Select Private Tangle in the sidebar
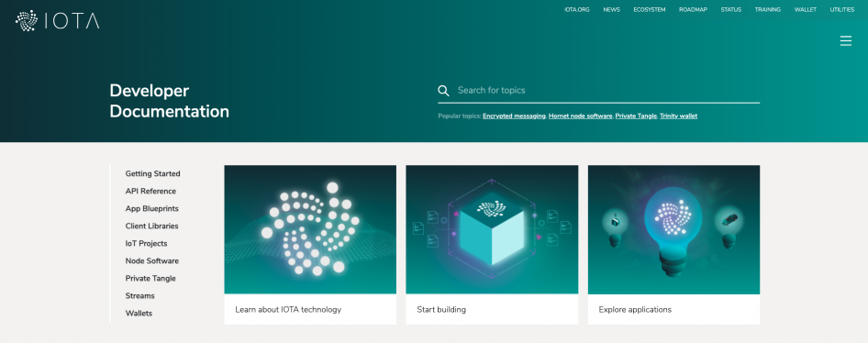The height and width of the screenshot is (343, 868). point(150,278)
